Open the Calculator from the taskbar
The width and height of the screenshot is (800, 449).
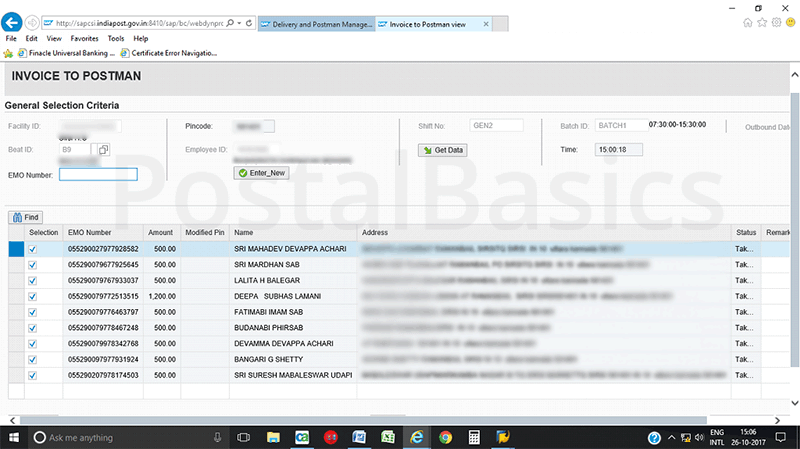pos(474,437)
